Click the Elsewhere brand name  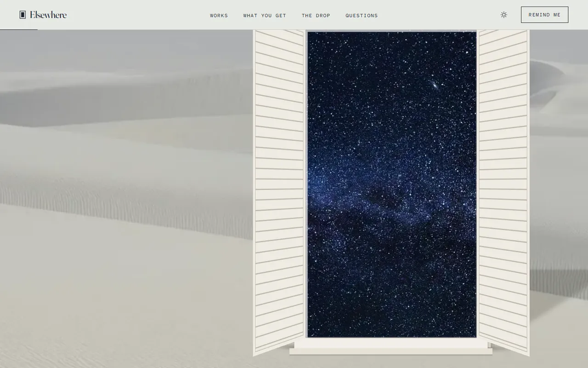pos(48,15)
